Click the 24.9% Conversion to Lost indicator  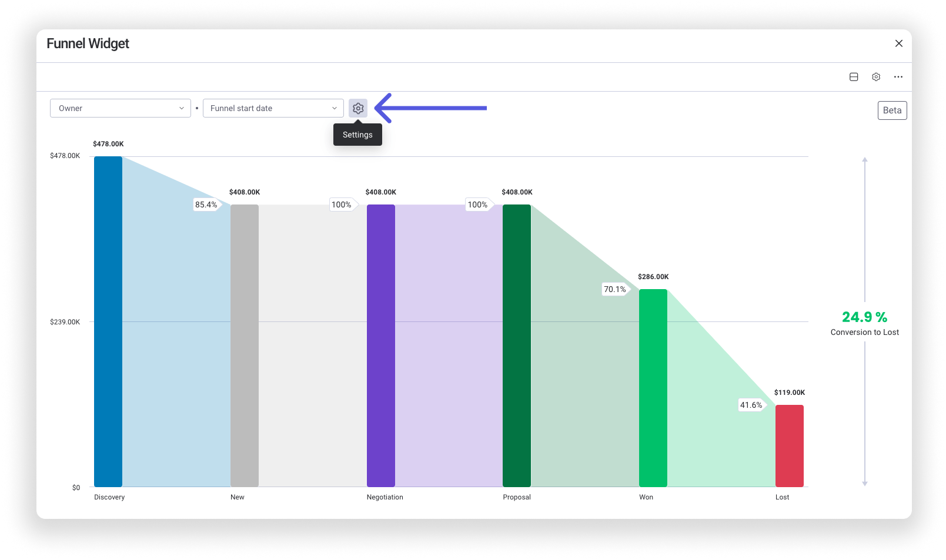pos(864,323)
